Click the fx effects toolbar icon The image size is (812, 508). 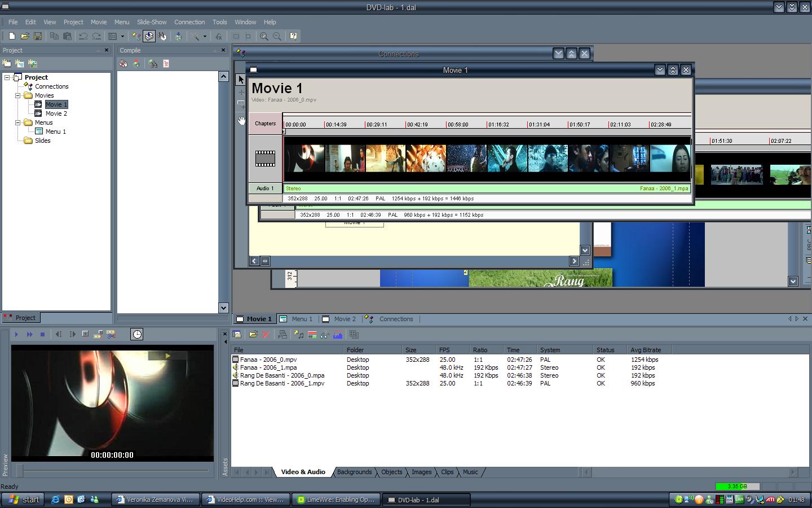point(219,36)
